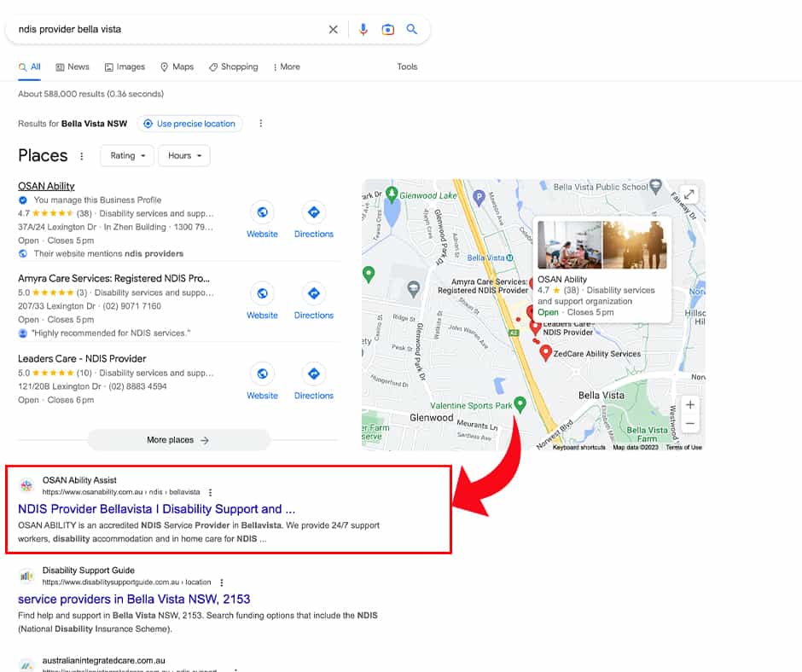Clear the search box with the X icon
Image resolution: width=802 pixels, height=672 pixels.
click(x=333, y=29)
